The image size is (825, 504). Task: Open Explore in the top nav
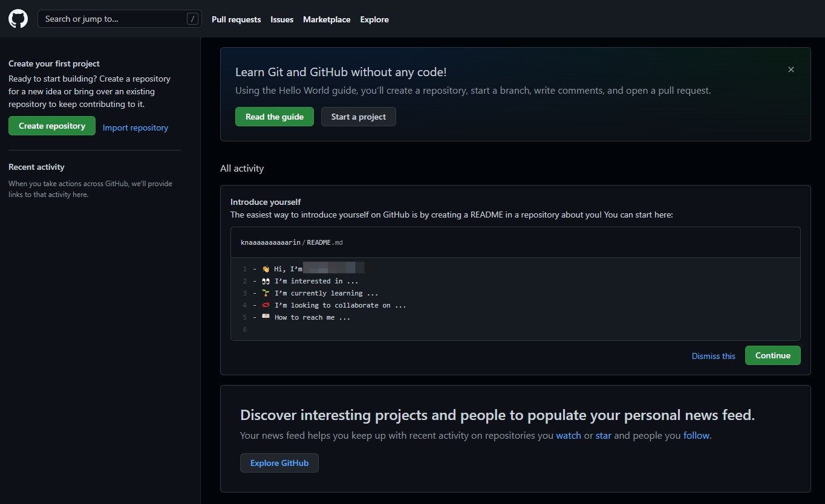(374, 19)
